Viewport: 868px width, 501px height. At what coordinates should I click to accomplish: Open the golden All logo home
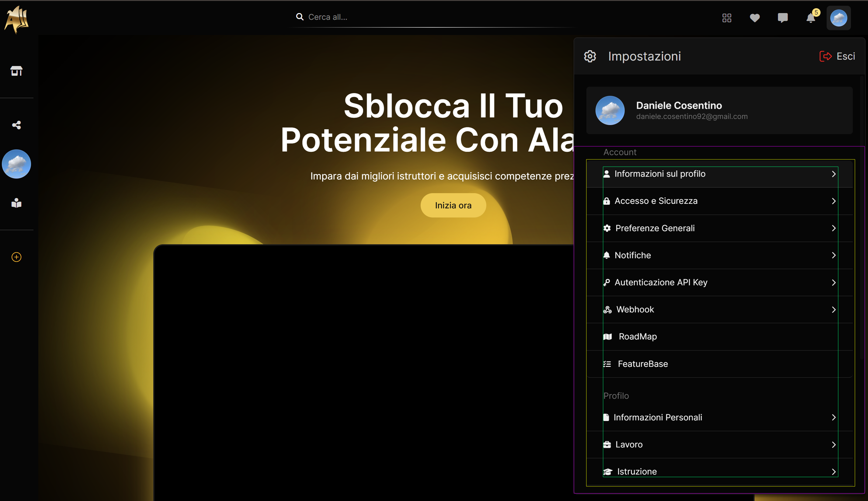[16, 19]
